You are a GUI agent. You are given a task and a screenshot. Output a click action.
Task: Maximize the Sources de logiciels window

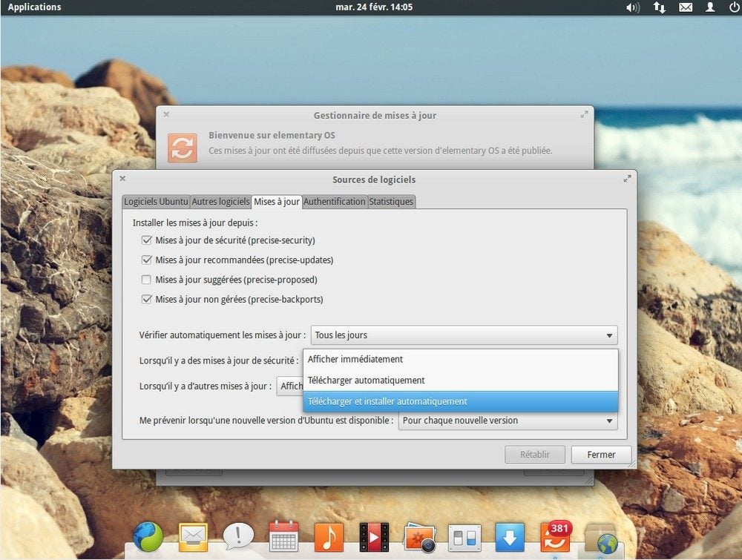627,179
